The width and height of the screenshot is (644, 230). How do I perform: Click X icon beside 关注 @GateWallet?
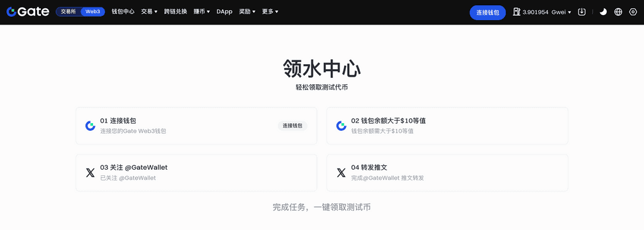[91, 172]
